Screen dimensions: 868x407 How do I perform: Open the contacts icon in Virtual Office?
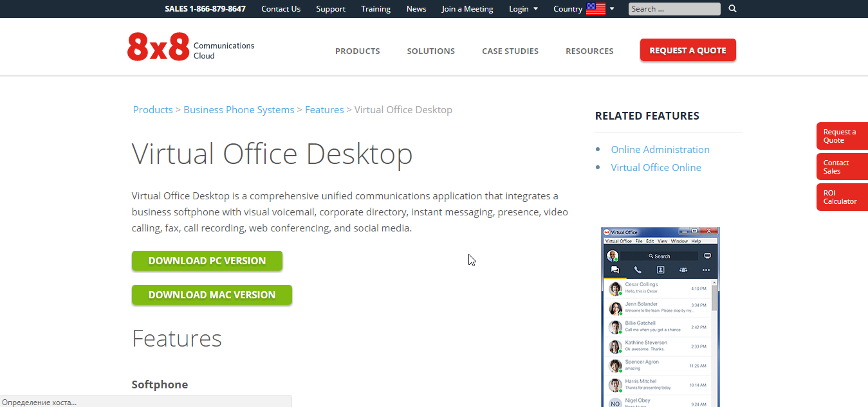661,270
